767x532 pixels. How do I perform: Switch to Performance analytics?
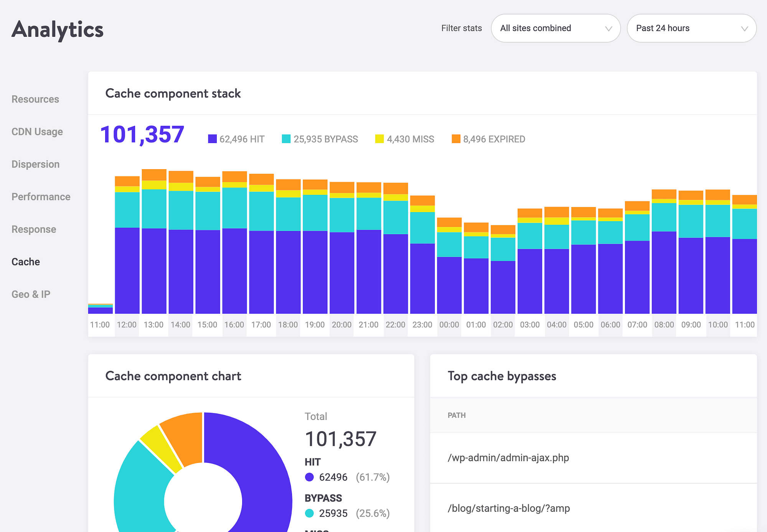pyautogui.click(x=41, y=197)
